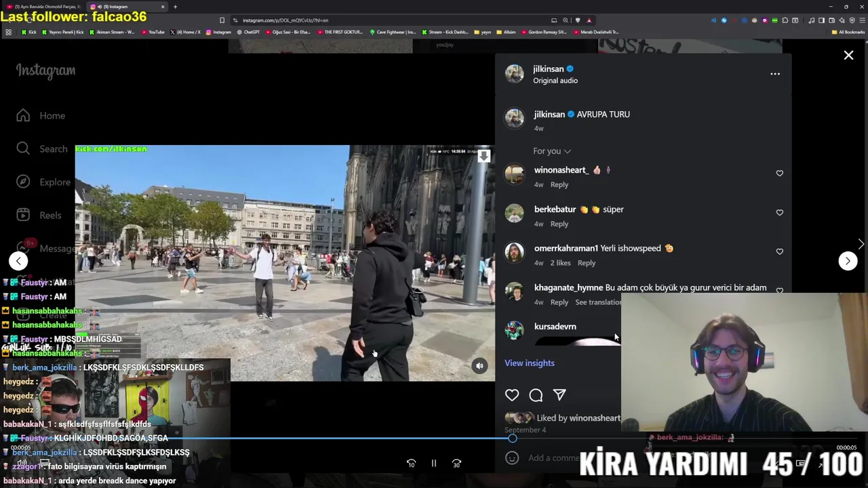Image resolution: width=868 pixels, height=488 pixels.
Task: Open View insights for the post
Action: click(x=530, y=363)
